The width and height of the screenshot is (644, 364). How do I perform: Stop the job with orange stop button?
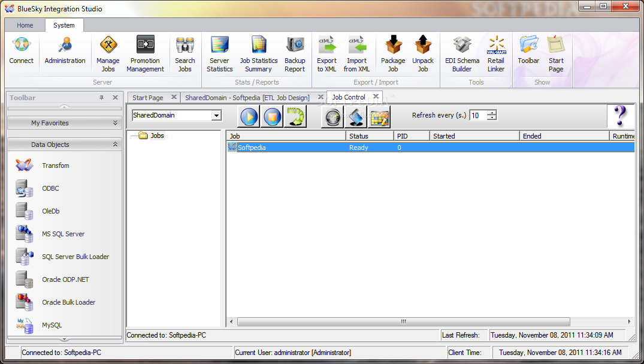(x=272, y=116)
